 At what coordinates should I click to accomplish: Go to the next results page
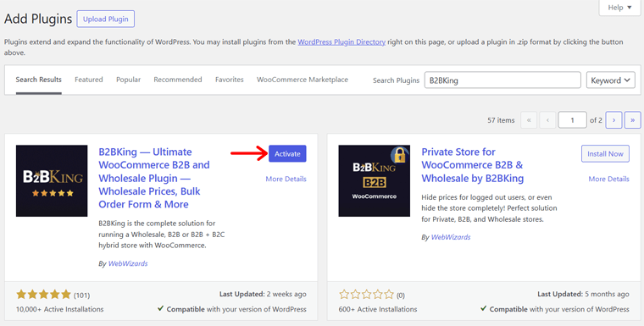(x=613, y=120)
